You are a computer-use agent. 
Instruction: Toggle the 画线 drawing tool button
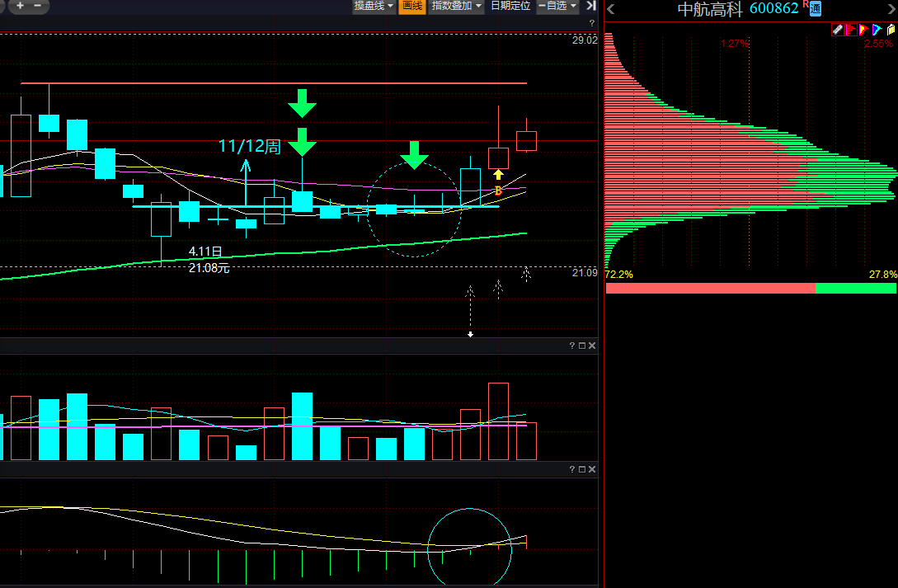click(x=411, y=6)
